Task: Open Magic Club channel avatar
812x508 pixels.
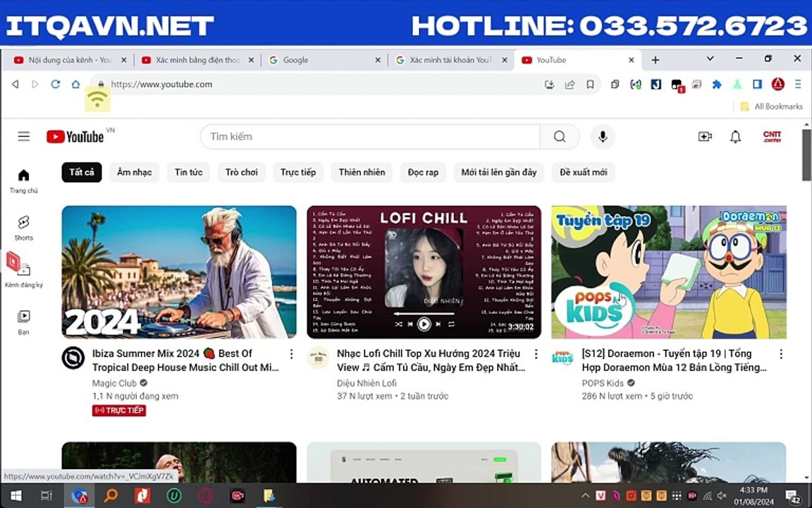Action: click(73, 358)
